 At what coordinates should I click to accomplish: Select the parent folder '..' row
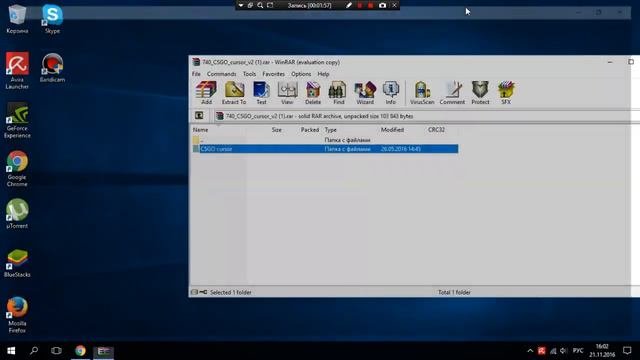(325, 140)
